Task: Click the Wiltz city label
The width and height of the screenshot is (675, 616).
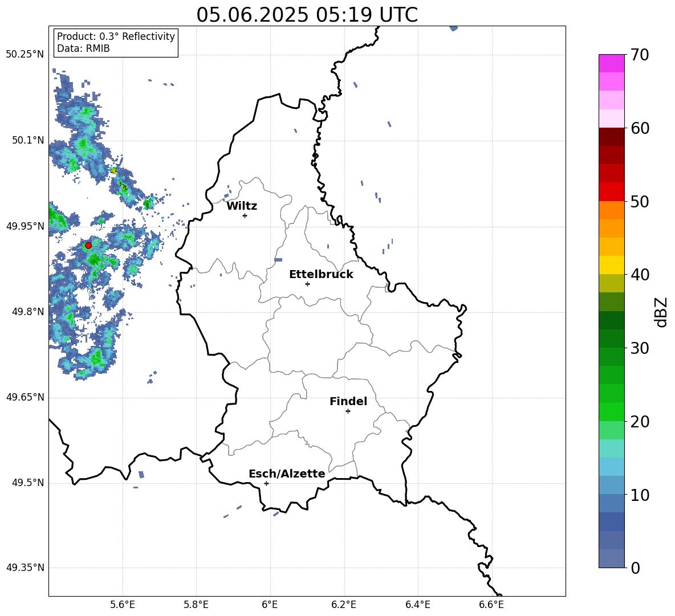Action: tap(242, 206)
